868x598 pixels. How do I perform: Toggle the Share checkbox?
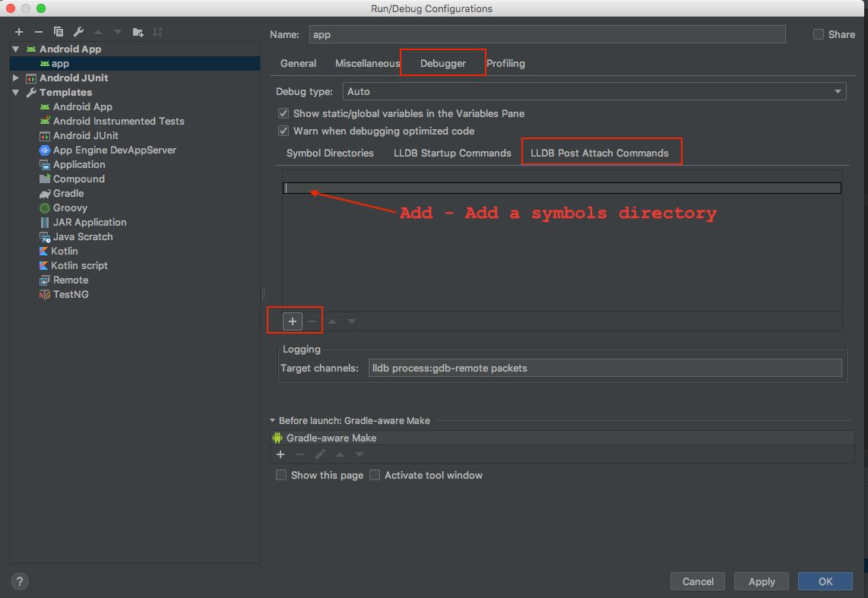pyautogui.click(x=818, y=34)
